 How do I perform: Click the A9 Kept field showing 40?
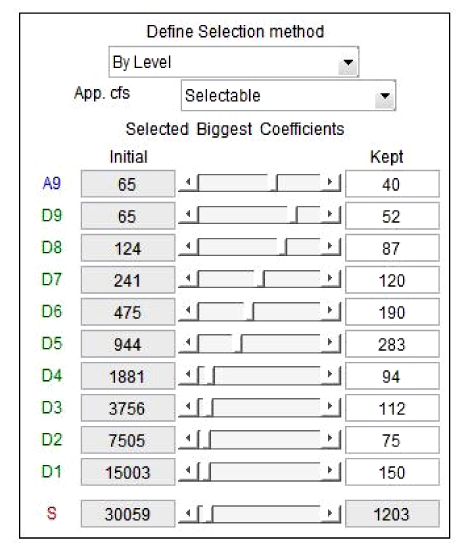point(392,184)
